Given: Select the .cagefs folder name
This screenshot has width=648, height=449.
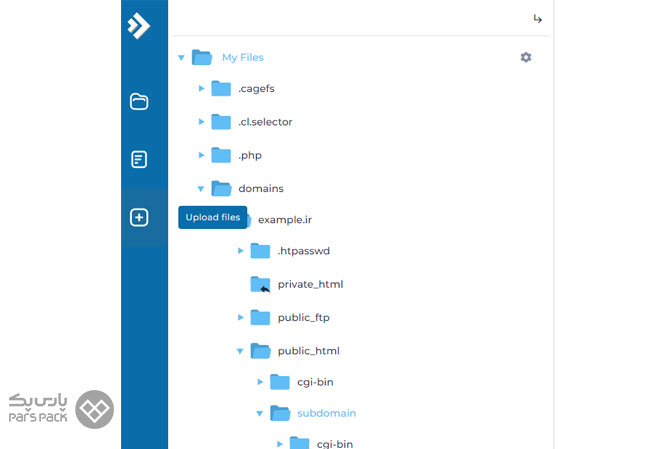Looking at the screenshot, I should click(x=256, y=88).
